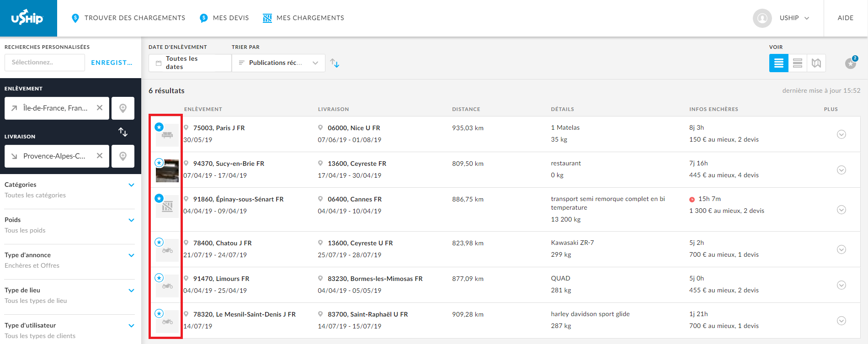868x344 pixels.
Task: Select the detailed list view
Action: [x=778, y=63]
